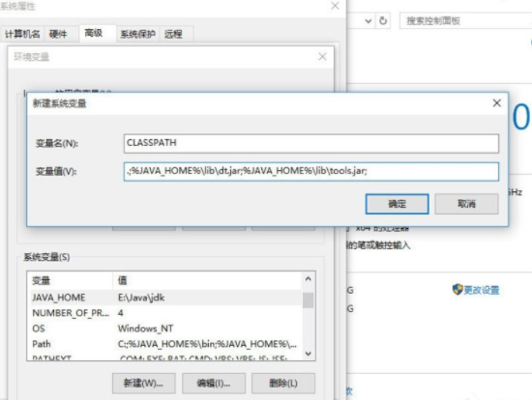
Task: Click the 变量名 input field containing CLASSPATH
Action: tap(311, 143)
